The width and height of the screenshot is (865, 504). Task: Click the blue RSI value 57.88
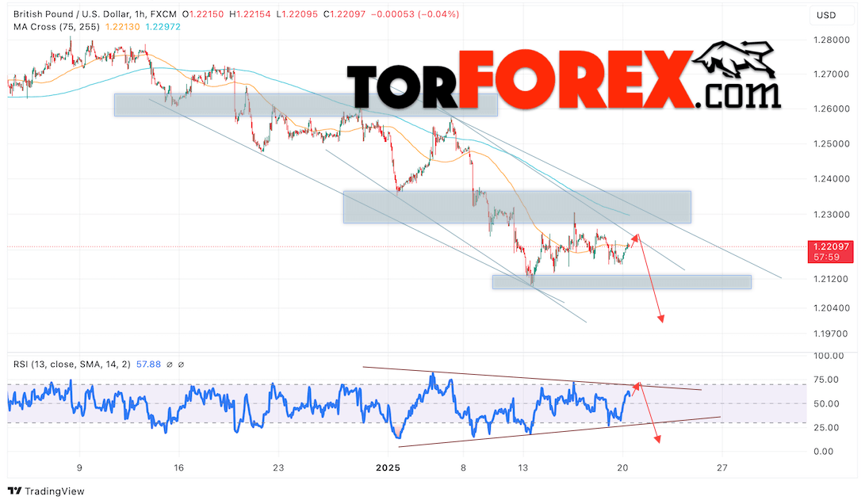[148, 365]
